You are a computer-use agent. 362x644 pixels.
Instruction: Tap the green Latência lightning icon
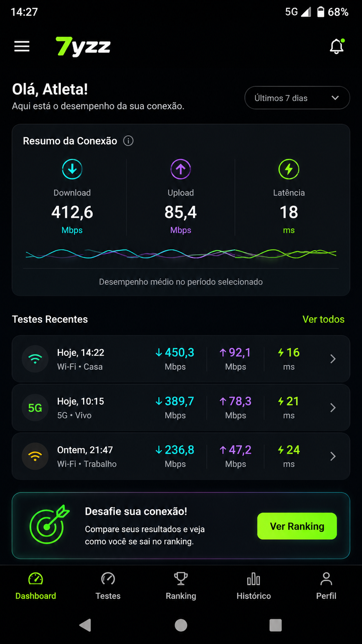click(289, 169)
